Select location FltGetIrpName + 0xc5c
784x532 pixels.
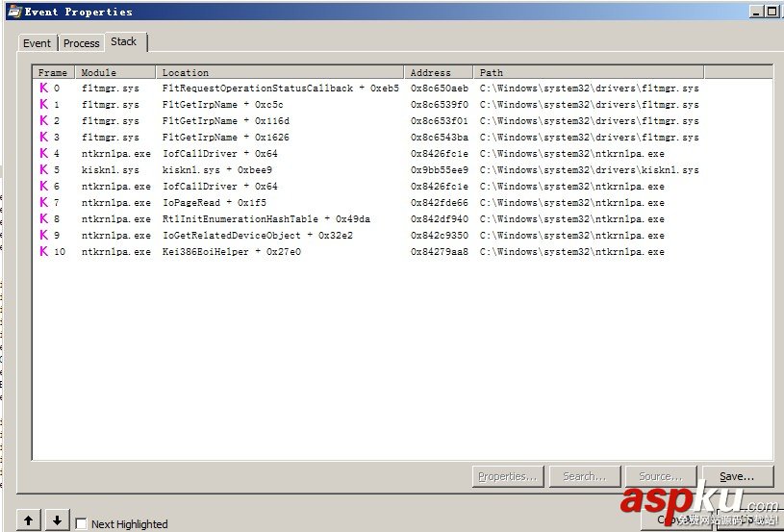pos(222,105)
